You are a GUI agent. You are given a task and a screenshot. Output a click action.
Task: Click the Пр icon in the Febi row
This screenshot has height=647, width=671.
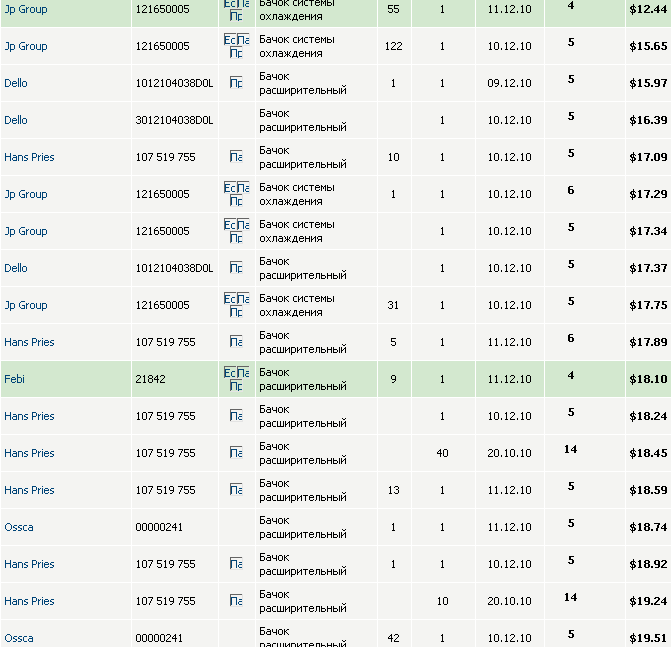(x=236, y=386)
